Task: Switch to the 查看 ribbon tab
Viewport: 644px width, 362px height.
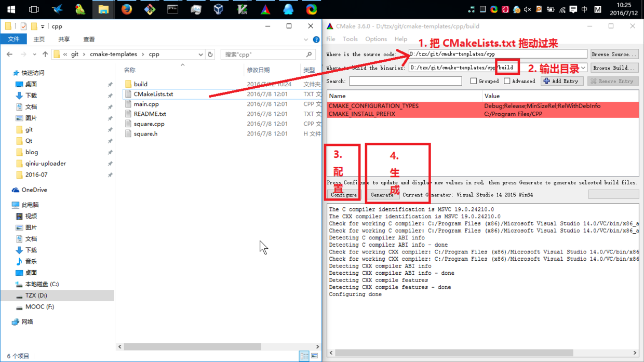Action: point(89,39)
